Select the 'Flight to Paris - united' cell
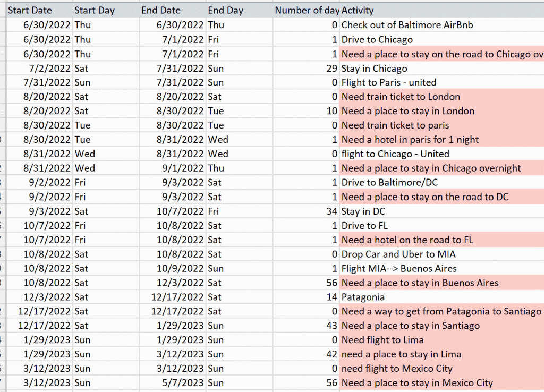This screenshot has height=392, width=544. pos(389,82)
